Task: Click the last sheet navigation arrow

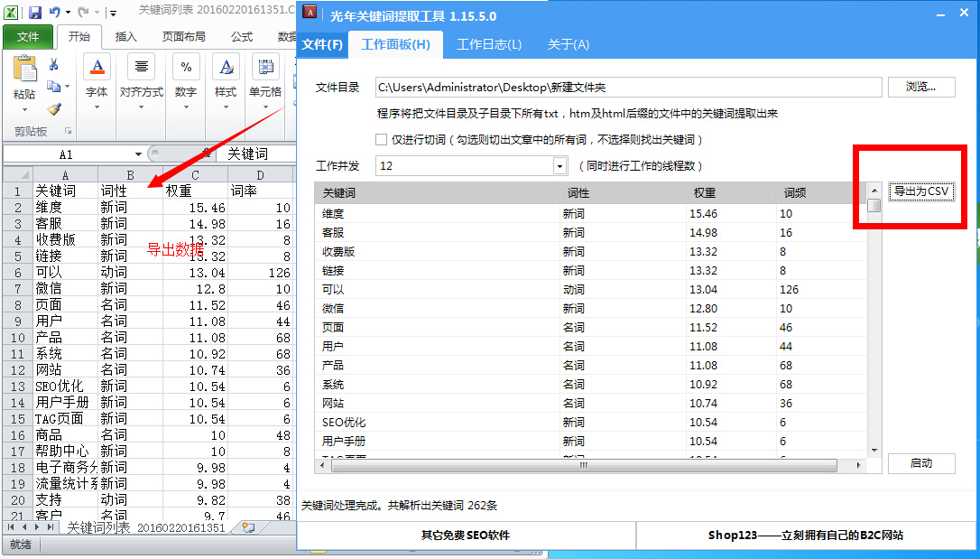Action: (51, 527)
